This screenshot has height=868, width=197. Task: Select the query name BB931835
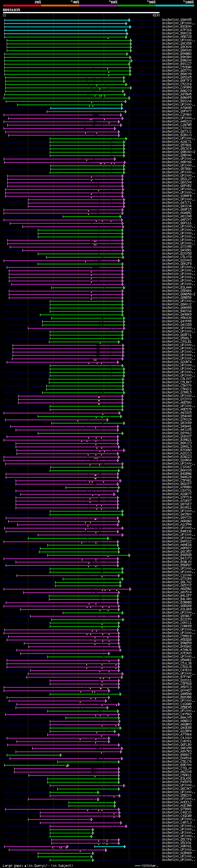(x=11, y=10)
